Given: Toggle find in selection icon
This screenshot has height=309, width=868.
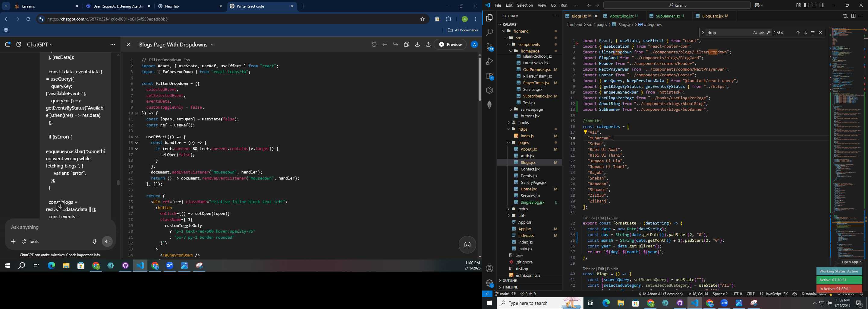Looking at the screenshot, I should [813, 33].
